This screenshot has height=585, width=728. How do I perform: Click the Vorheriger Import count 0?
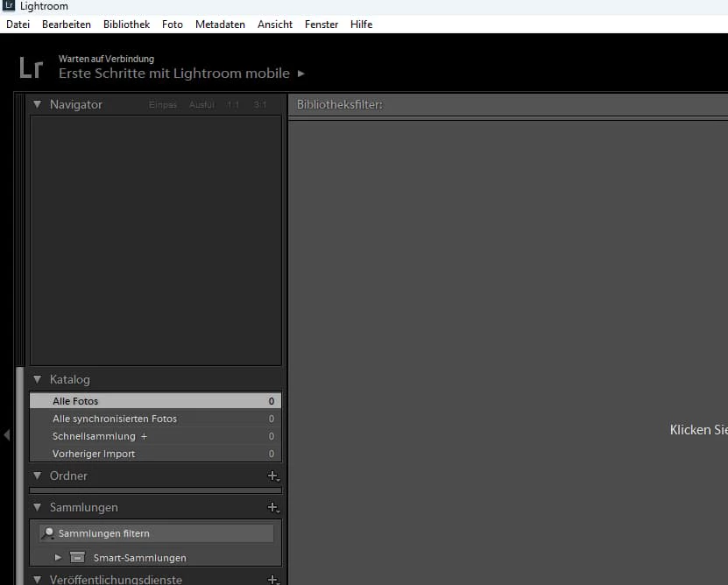coord(272,454)
